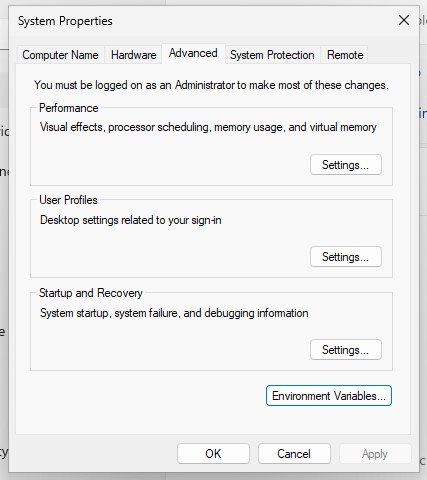427x480 pixels.
Task: Switch to the Computer Name tab
Action: point(60,55)
